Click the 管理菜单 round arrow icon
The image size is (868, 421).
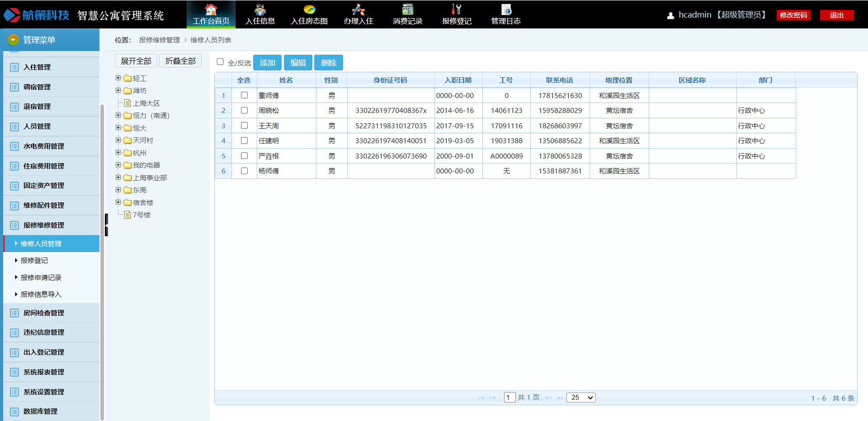pyautogui.click(x=14, y=40)
